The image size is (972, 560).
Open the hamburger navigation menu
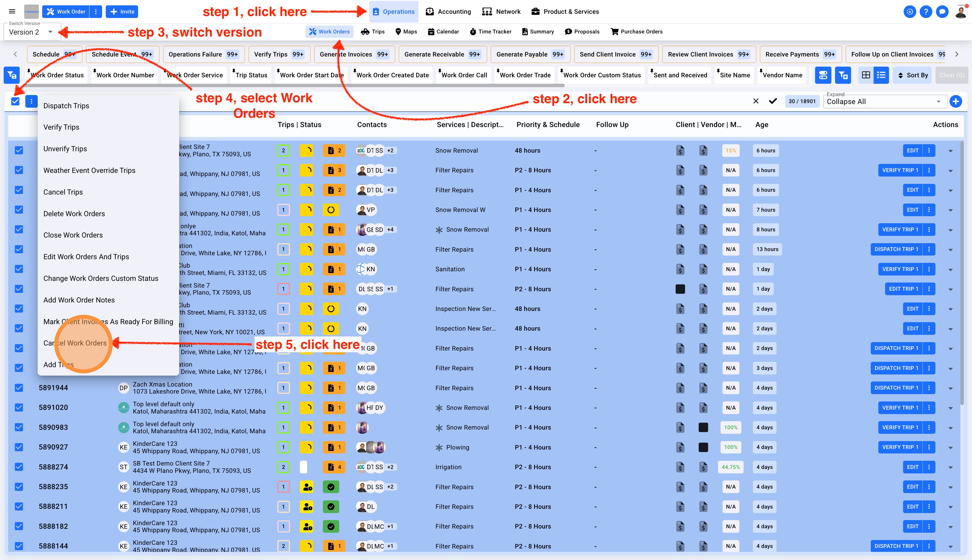point(12,12)
